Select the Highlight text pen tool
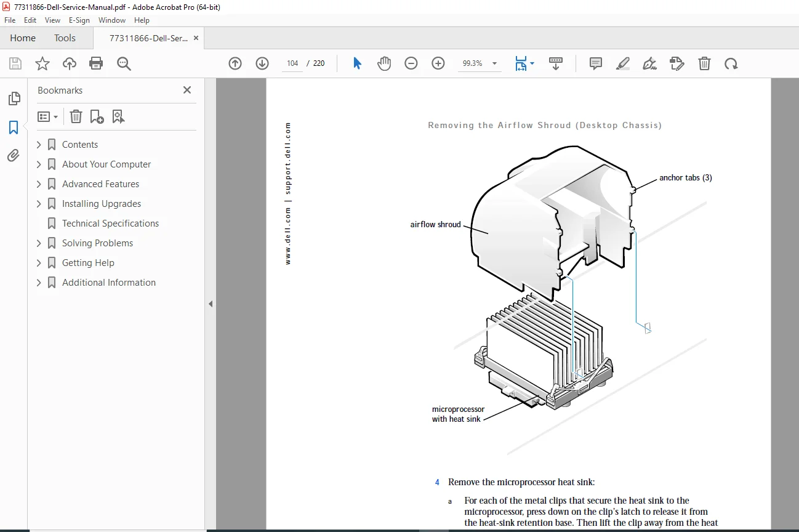This screenshot has width=799, height=532. click(623, 63)
